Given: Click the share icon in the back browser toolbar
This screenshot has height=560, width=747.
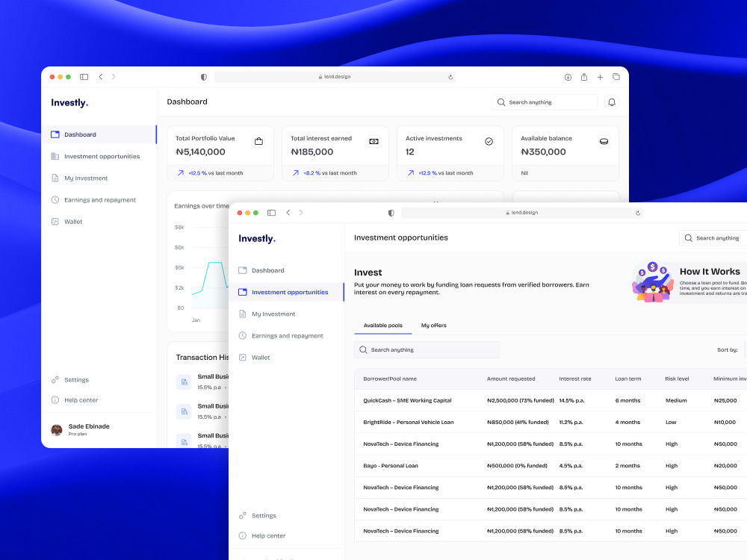Looking at the screenshot, I should coord(584,77).
